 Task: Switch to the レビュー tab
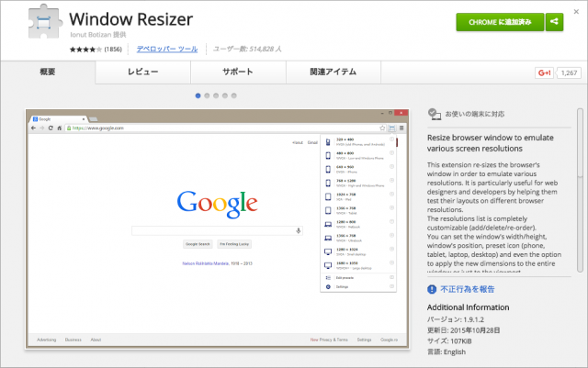click(142, 72)
